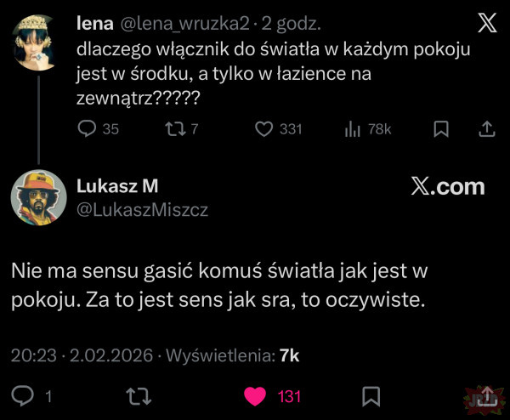Click the X logo in top corner
The image size is (510, 420).
coord(487,23)
